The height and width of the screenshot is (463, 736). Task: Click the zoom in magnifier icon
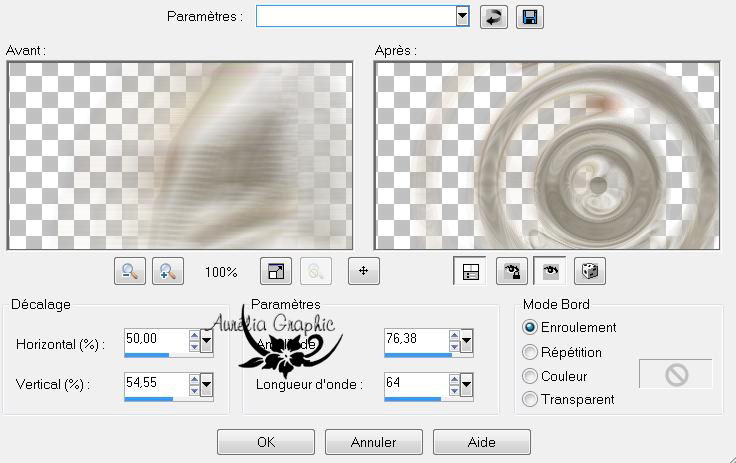point(167,271)
